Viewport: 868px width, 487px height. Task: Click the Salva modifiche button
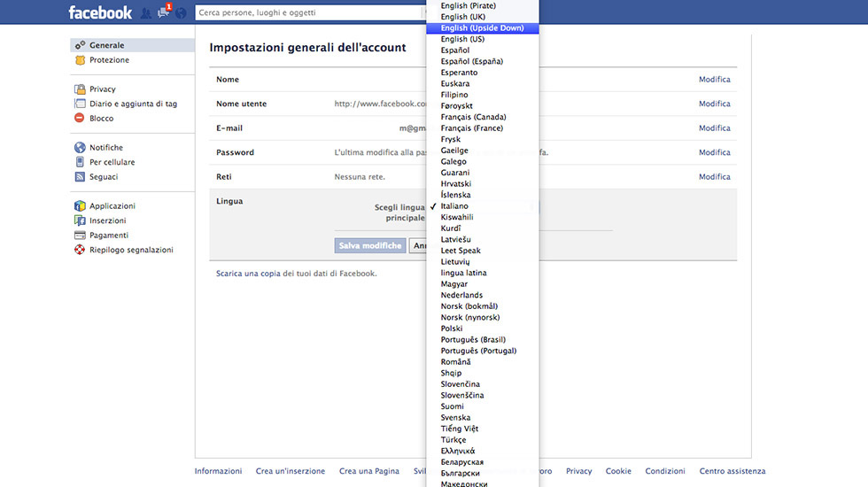pyautogui.click(x=370, y=245)
